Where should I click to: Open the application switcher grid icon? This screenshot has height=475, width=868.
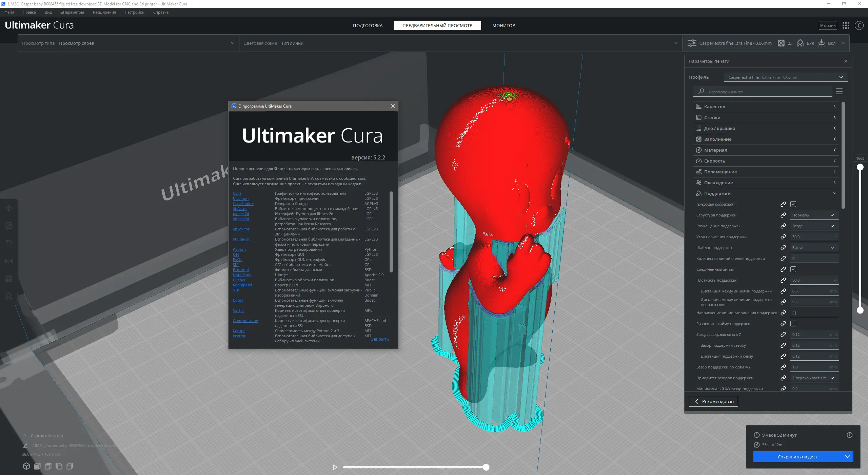tap(846, 25)
